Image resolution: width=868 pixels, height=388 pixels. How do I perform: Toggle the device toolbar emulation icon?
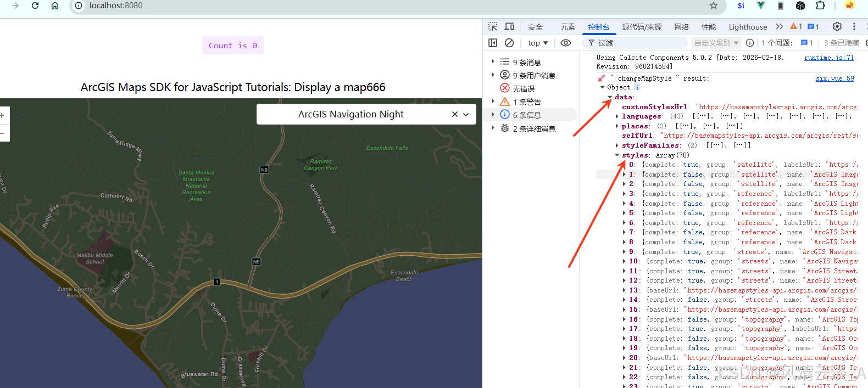pos(510,27)
